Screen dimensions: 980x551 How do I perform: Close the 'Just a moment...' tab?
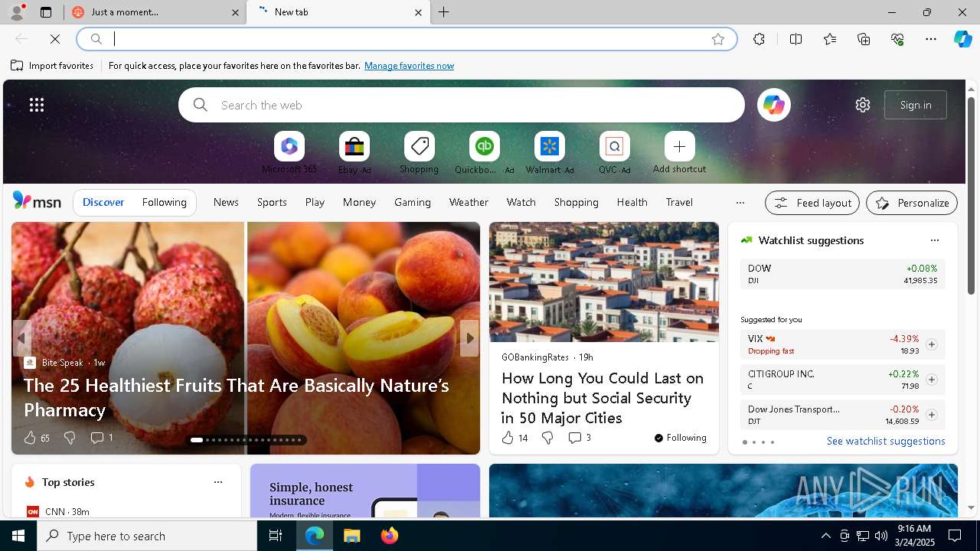(x=235, y=12)
